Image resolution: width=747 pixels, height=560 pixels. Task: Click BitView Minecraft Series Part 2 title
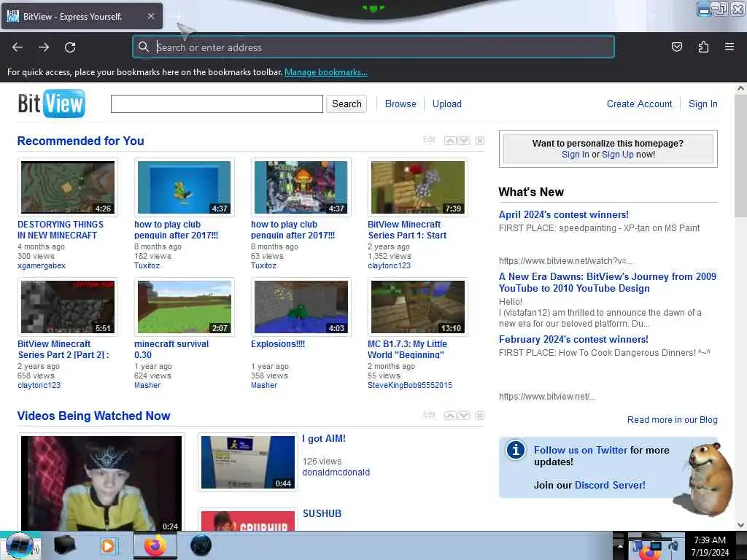(63, 349)
